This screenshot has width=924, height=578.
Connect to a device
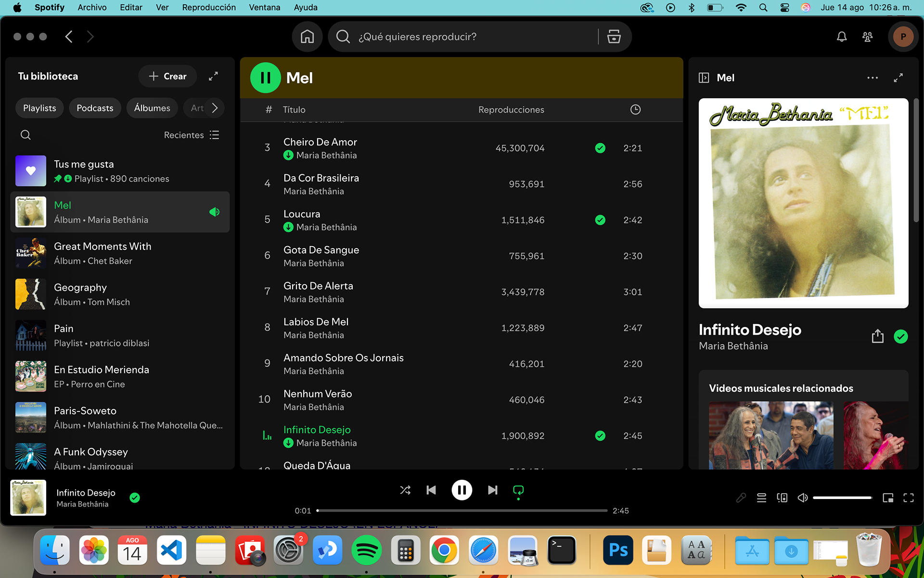tap(782, 498)
